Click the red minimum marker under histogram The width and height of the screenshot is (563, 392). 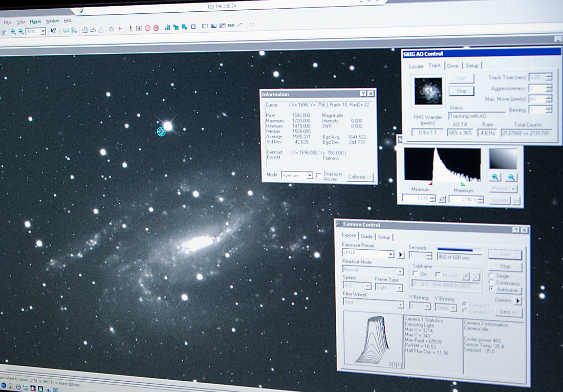[431, 183]
